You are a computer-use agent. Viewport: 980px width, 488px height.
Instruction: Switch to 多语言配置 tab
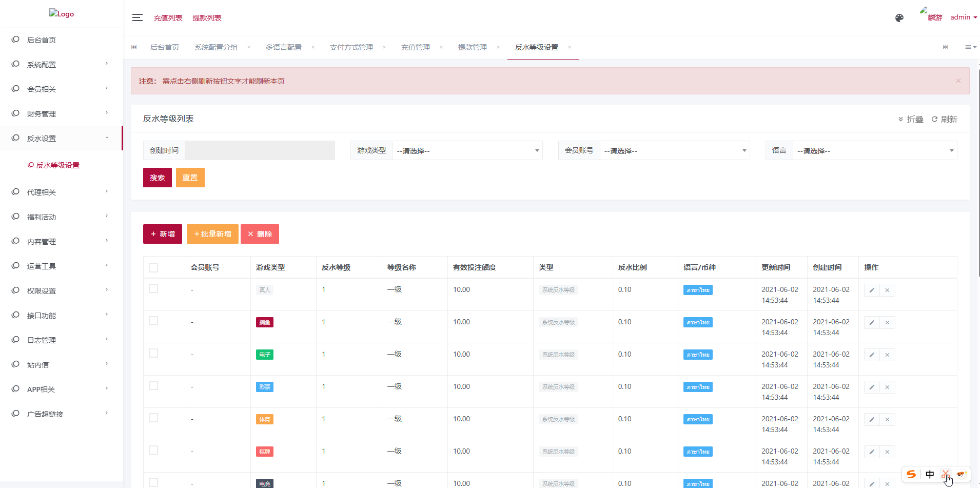(x=283, y=47)
